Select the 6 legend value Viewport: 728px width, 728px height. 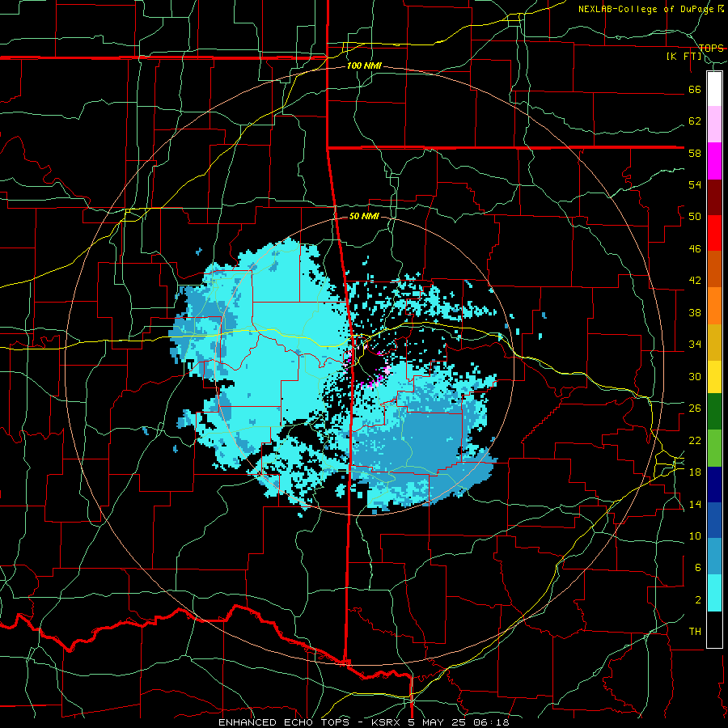pos(697,568)
